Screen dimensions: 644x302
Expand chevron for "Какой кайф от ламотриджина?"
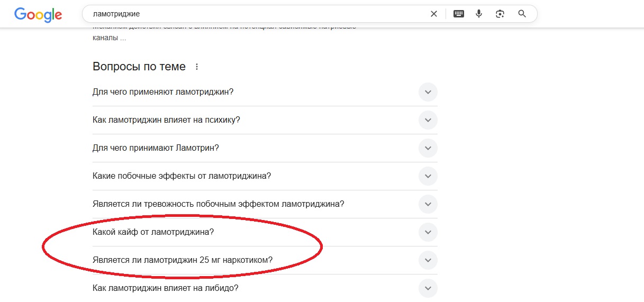tap(428, 232)
